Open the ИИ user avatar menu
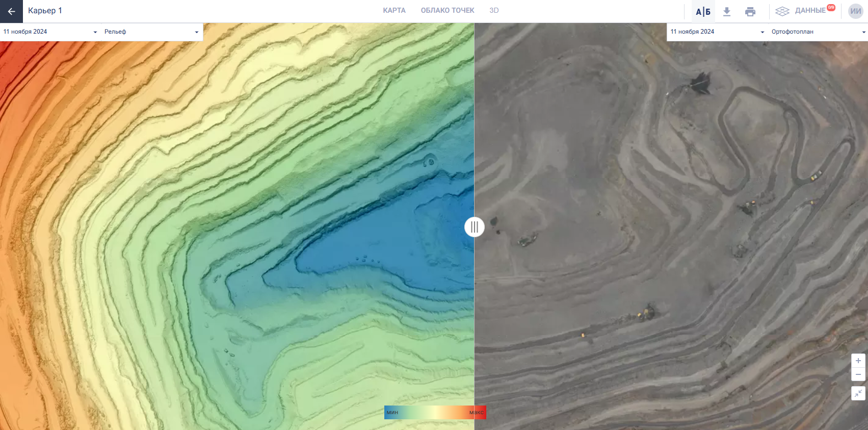Screen dimensions: 868x430 [x=855, y=11]
